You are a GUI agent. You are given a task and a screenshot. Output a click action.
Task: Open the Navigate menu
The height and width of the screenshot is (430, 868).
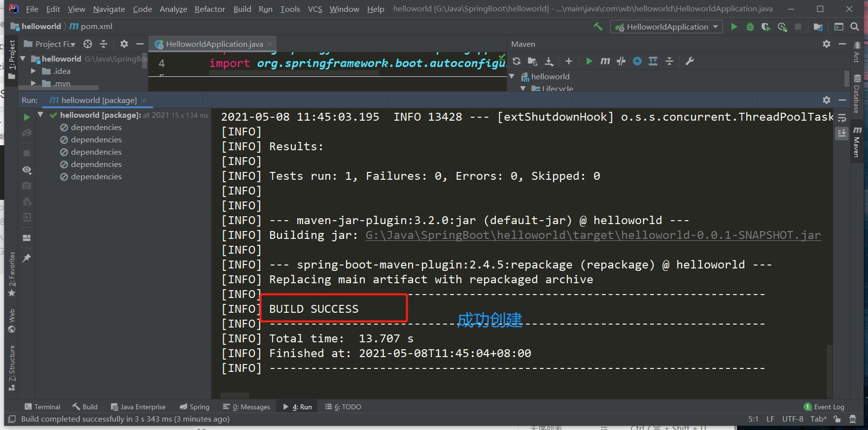point(109,9)
